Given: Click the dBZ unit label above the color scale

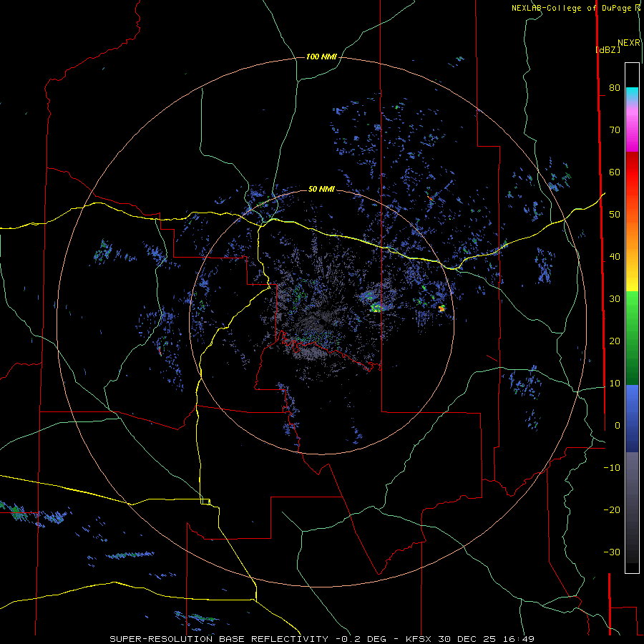Looking at the screenshot, I should (608, 50).
